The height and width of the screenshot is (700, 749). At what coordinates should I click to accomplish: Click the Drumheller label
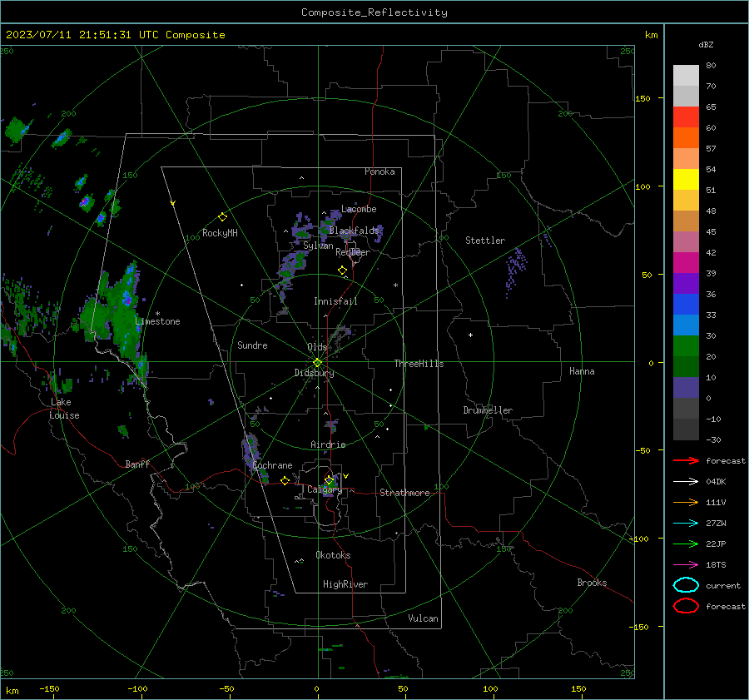pos(488,410)
